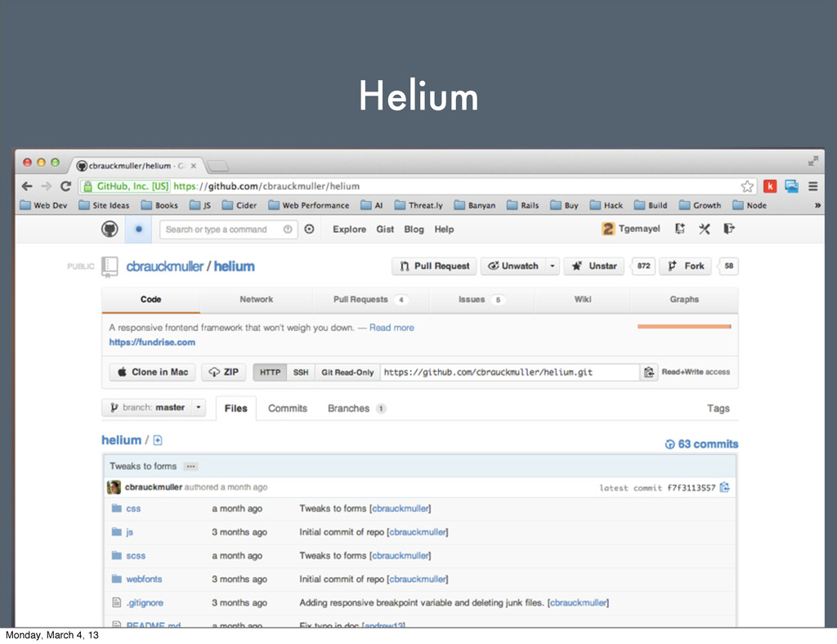Click the .gitignore file icon
This screenshot has width=837, height=644.
pyautogui.click(x=116, y=602)
